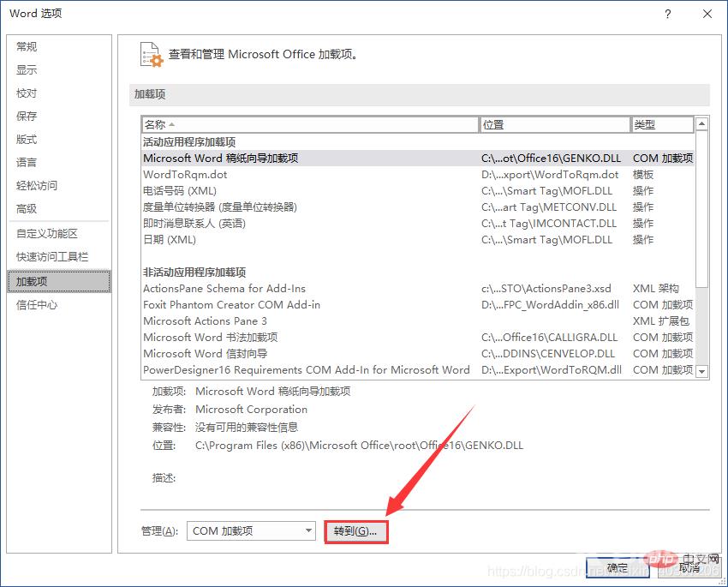
Task: Click the help question mark icon
Action: 667,14
